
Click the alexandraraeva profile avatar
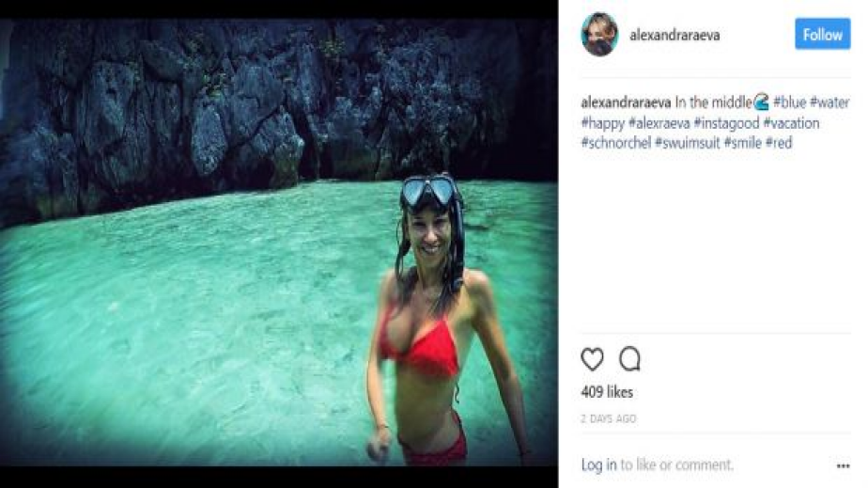coord(599,35)
